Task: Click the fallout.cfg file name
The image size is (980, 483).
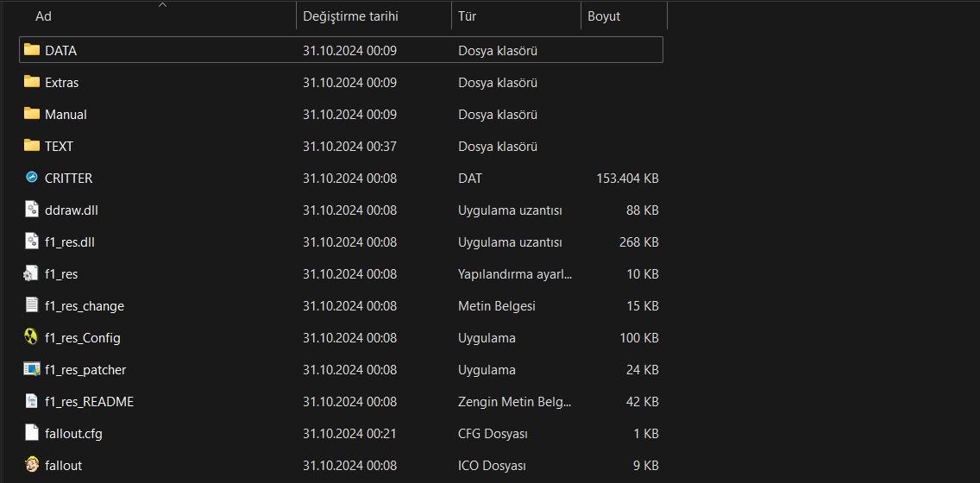Action: click(73, 433)
